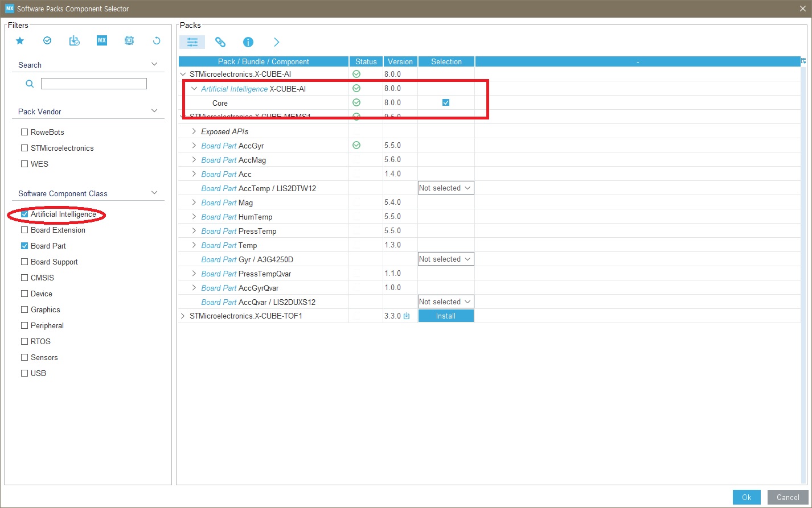Click the Pack / Bundle / Component column header

click(264, 61)
